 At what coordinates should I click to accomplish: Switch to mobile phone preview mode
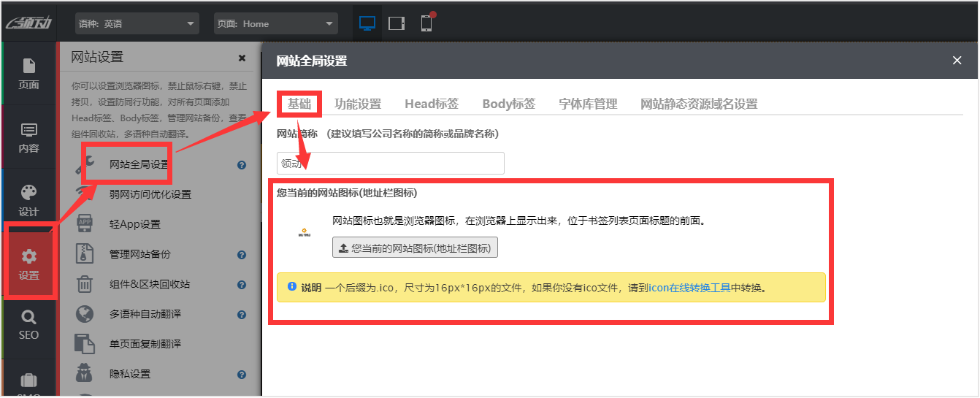[426, 23]
